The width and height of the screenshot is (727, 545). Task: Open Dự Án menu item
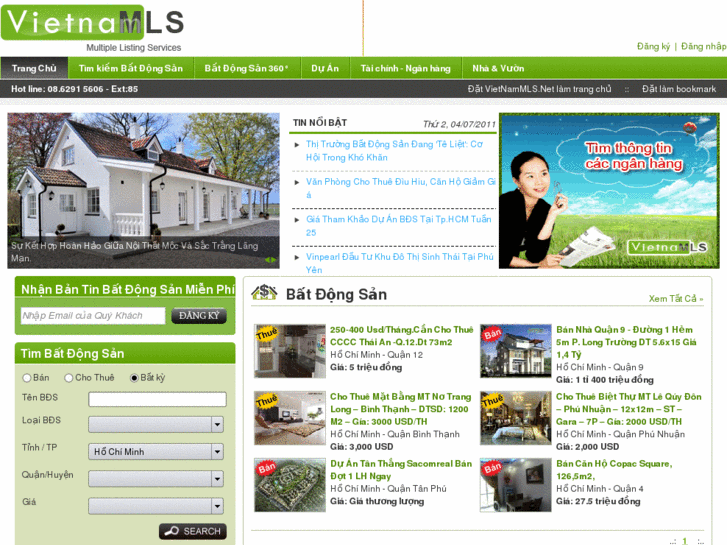click(325, 68)
